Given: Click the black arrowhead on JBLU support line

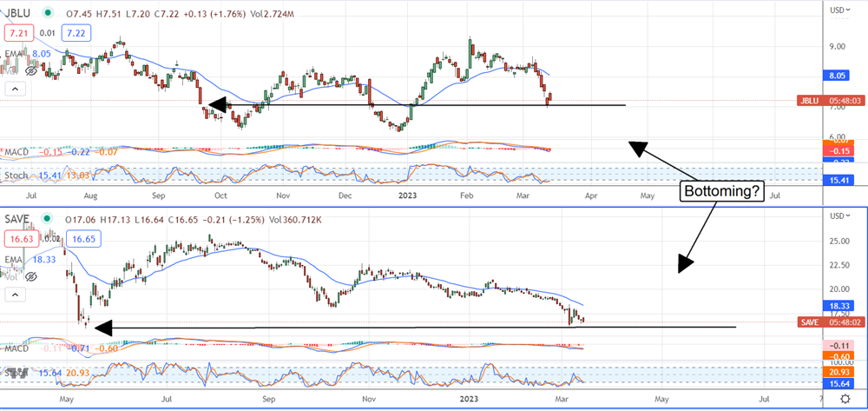Looking at the screenshot, I should (x=214, y=105).
